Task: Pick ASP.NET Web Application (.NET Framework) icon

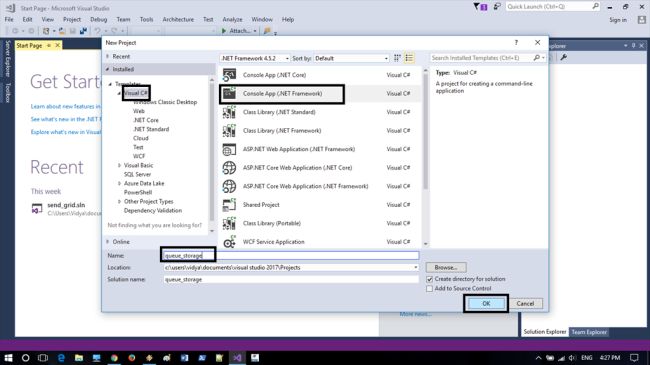Action: pos(229,149)
